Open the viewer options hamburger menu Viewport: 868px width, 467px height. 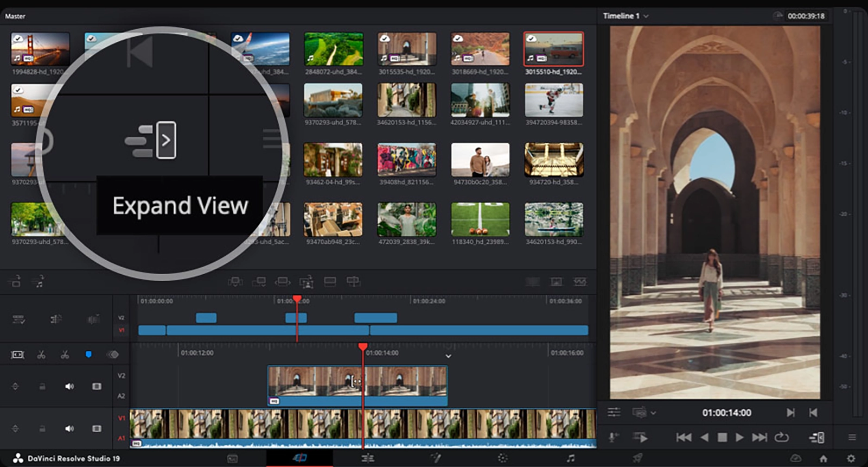pyautogui.click(x=852, y=437)
